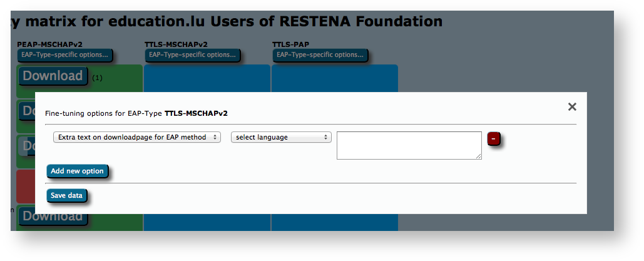644x261 pixels.
Task: Click the matrix page title heading
Action: tap(225, 21)
